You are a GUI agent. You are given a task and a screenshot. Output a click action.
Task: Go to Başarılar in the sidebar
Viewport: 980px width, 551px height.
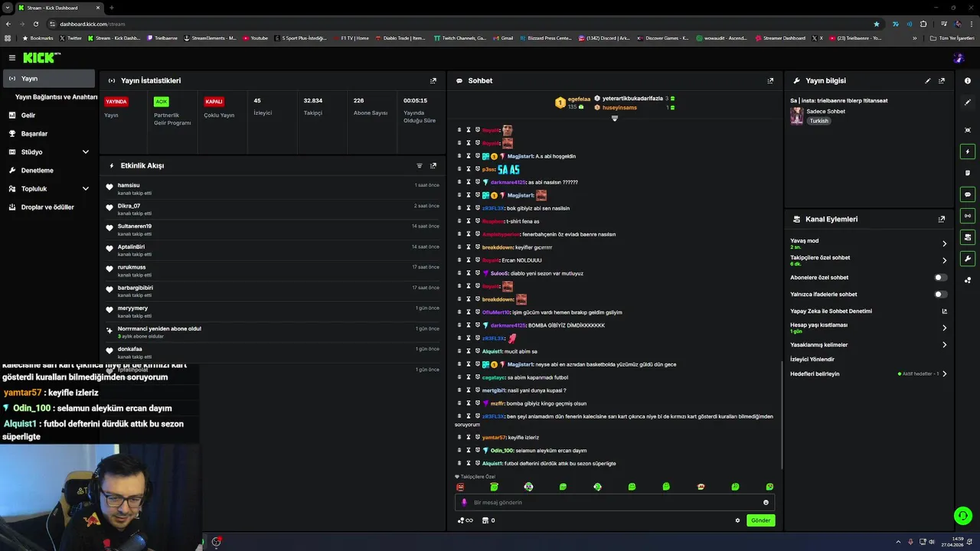tap(47, 134)
